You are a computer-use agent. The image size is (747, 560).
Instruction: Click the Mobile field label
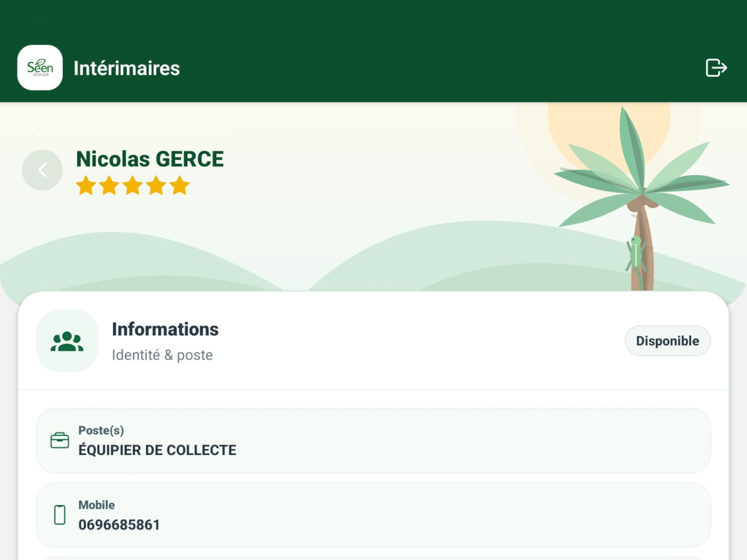97,505
